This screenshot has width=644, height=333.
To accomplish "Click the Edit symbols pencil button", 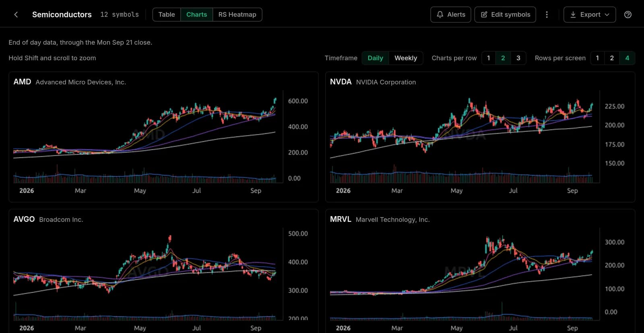I will (x=505, y=14).
